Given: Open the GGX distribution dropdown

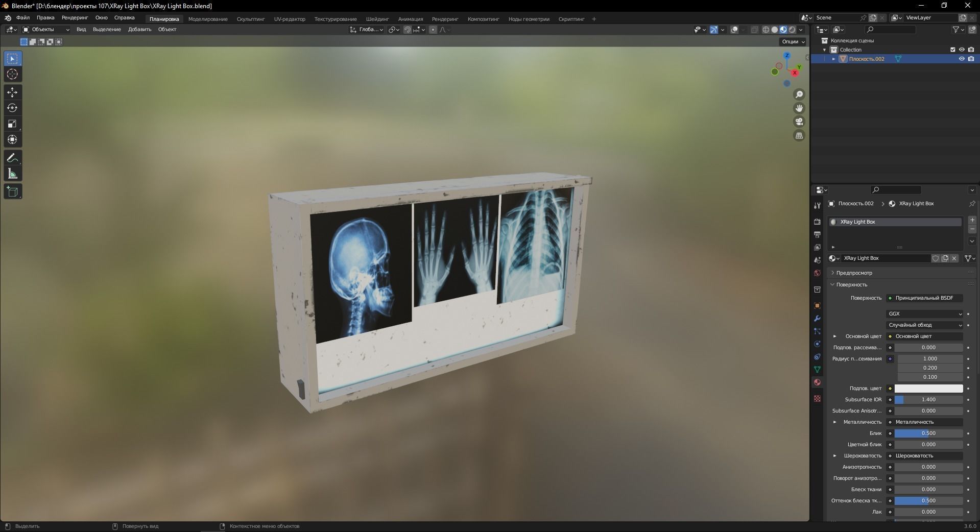Looking at the screenshot, I should coord(924,313).
